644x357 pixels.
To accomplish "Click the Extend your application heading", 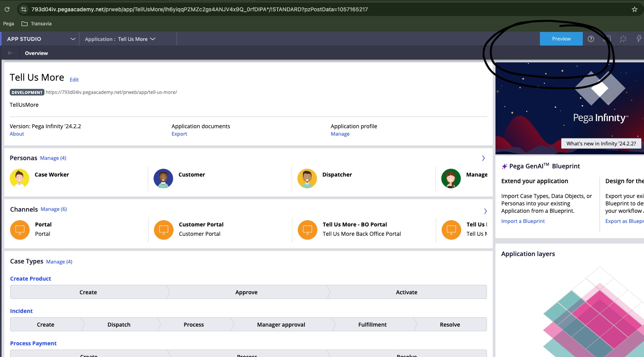I will click(534, 181).
